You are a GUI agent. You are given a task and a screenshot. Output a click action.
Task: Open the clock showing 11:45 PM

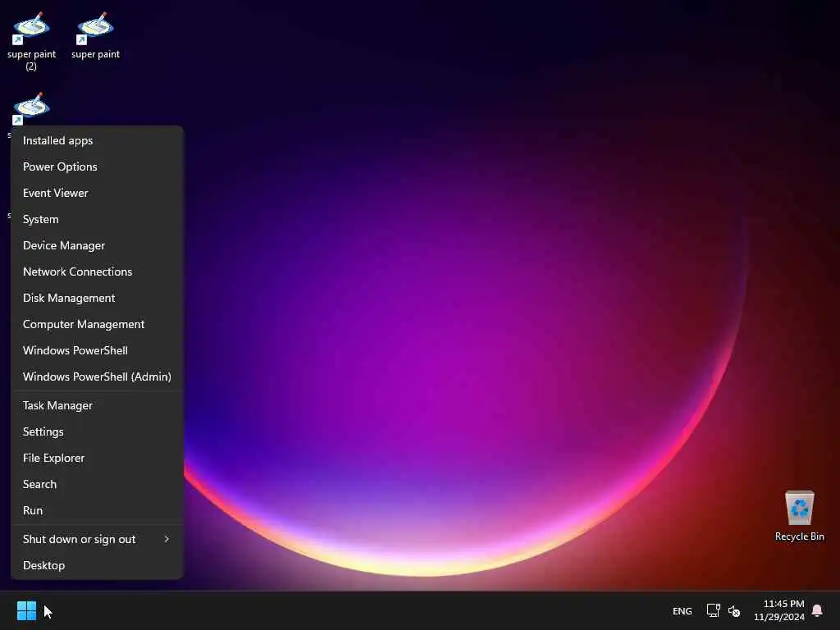pos(779,610)
